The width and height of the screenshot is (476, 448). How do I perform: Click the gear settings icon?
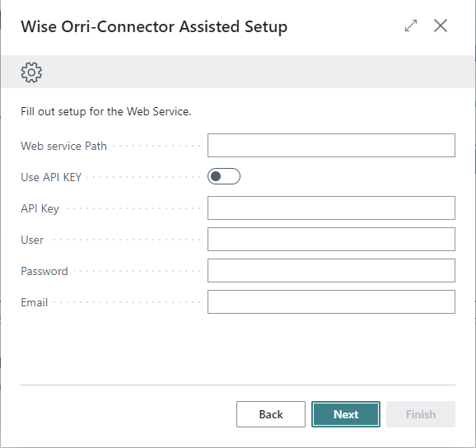(31, 72)
